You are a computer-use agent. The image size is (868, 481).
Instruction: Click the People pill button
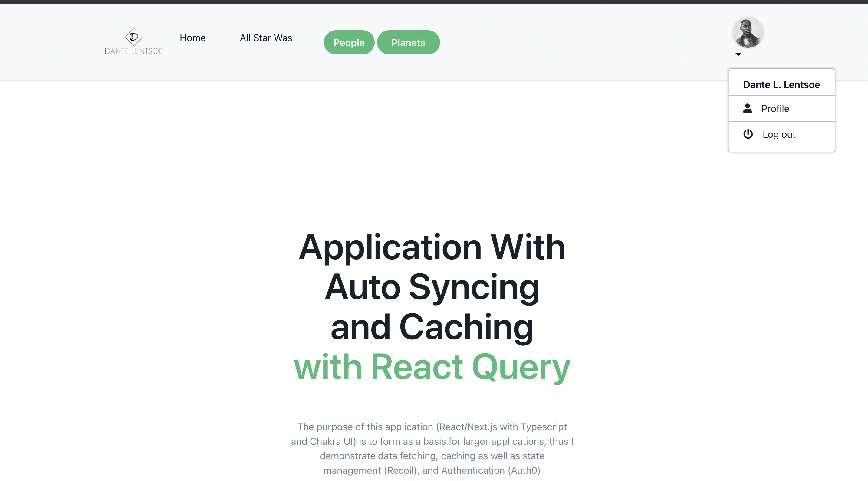pos(349,42)
